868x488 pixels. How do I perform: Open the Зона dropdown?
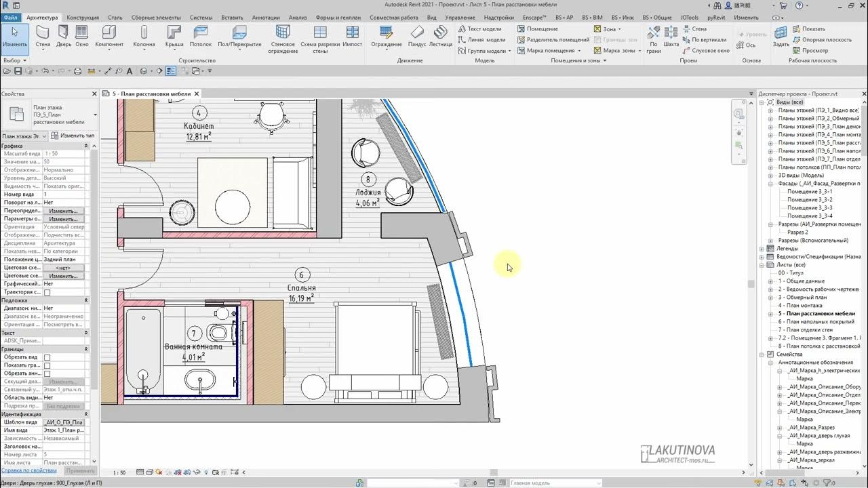click(x=620, y=29)
